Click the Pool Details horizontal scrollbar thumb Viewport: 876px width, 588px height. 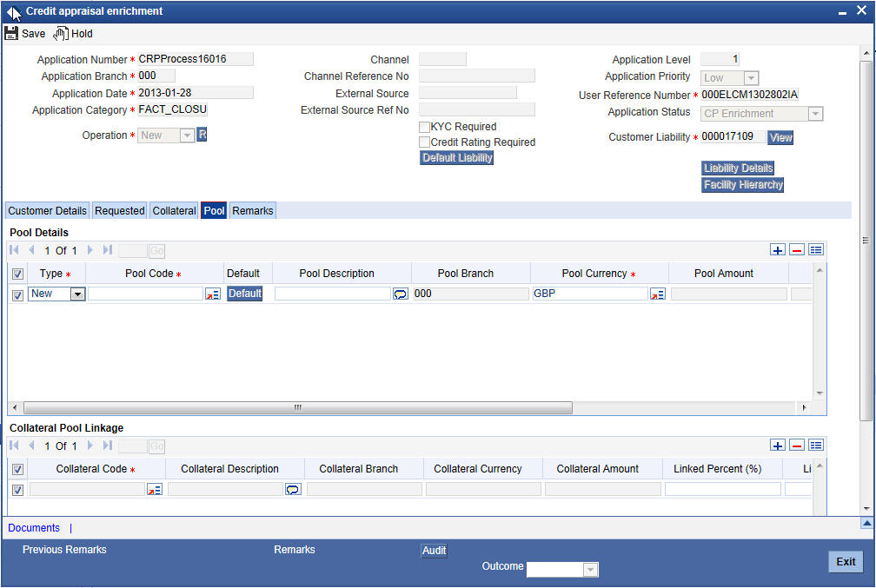(298, 407)
